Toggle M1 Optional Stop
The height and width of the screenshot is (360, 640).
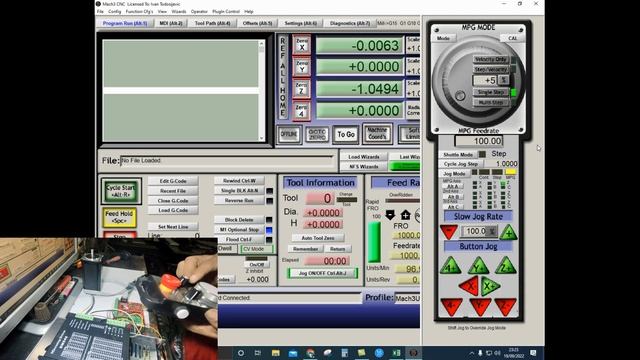239,229
